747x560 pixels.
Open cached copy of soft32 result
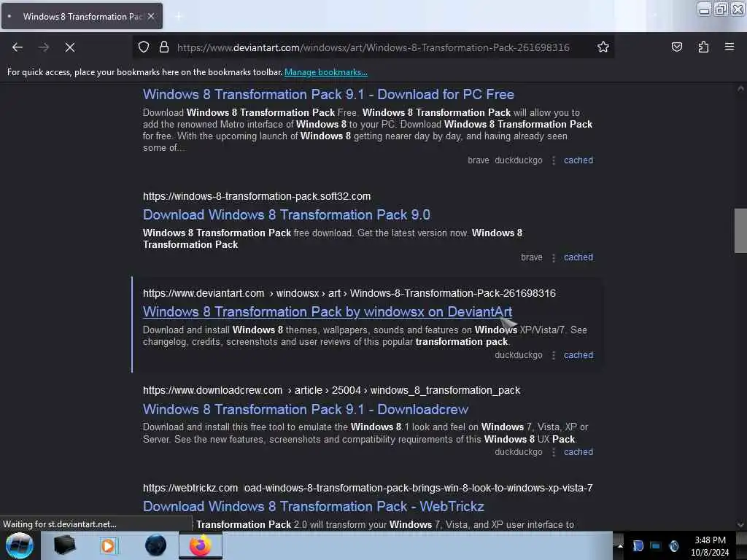578,257
